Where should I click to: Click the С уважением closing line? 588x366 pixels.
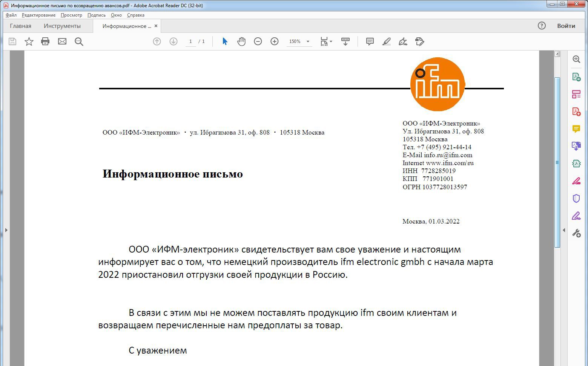tap(158, 351)
